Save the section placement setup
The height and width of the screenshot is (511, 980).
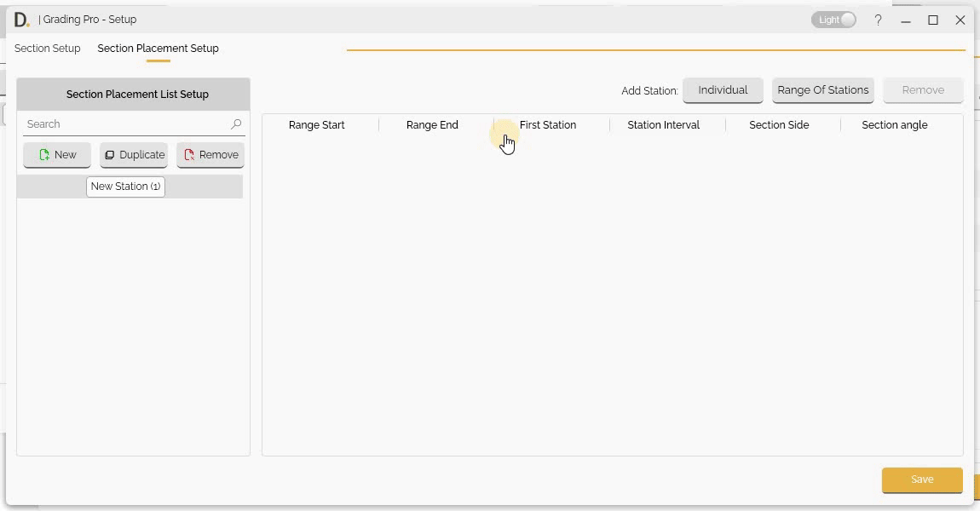pos(922,479)
